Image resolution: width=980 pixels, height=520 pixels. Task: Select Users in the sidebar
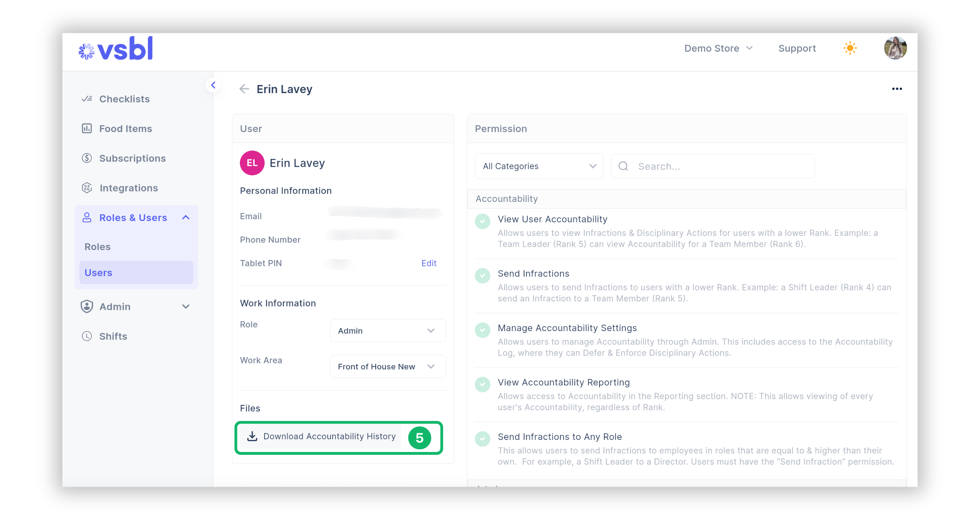point(136,272)
